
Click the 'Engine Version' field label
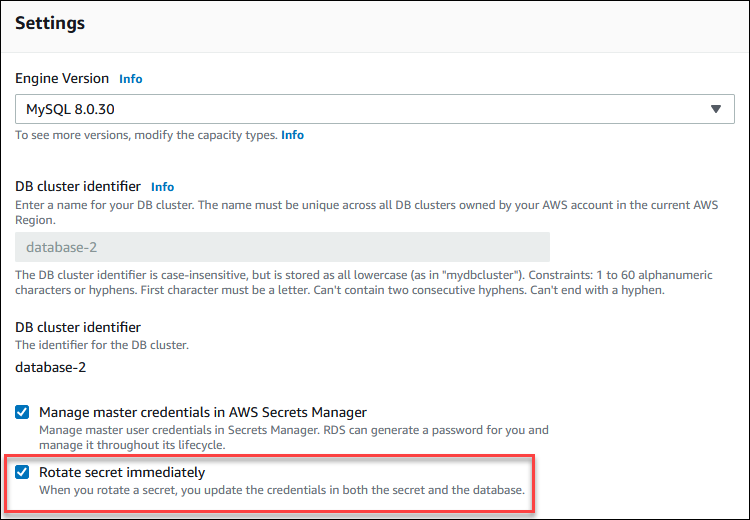[x=62, y=78]
